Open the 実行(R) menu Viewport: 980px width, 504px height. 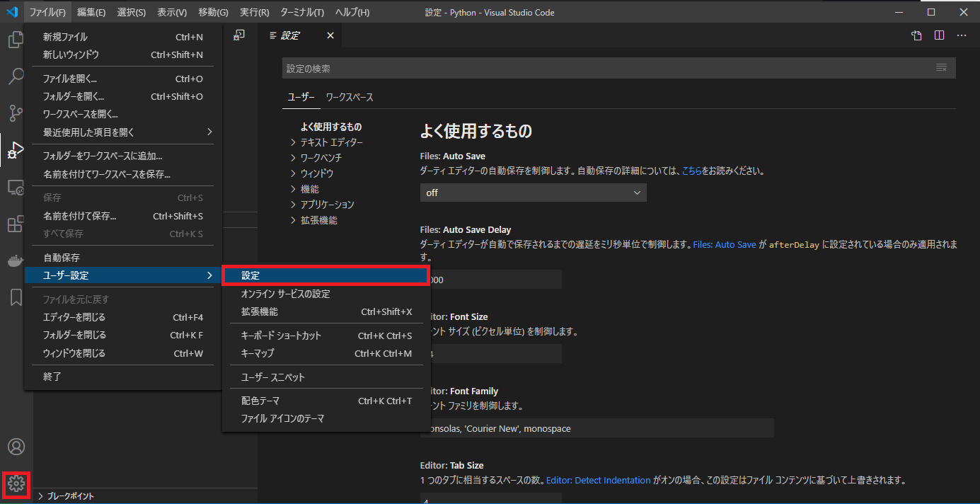point(255,12)
